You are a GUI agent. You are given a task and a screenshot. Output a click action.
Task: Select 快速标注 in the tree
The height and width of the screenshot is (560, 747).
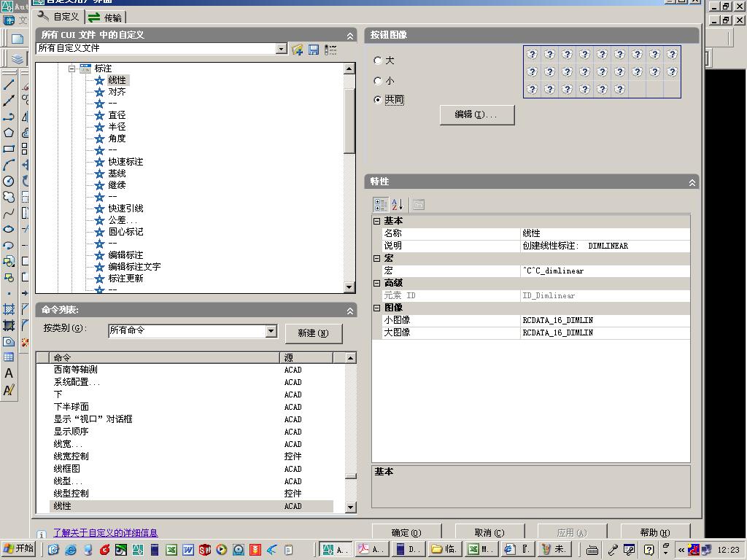(x=125, y=161)
